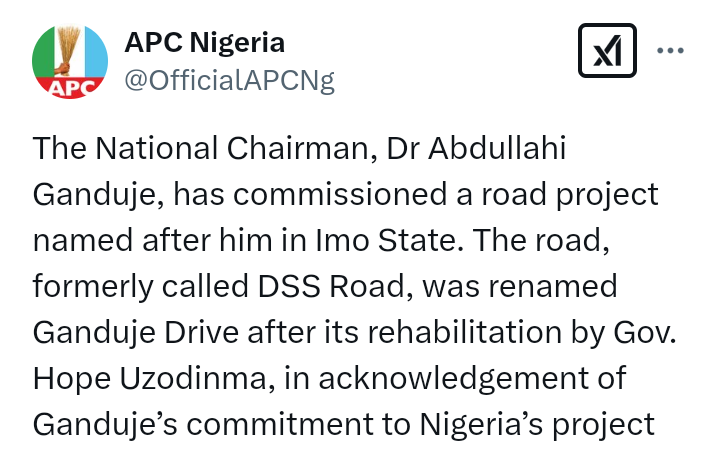Open the Grok xAI icon button

(x=607, y=51)
